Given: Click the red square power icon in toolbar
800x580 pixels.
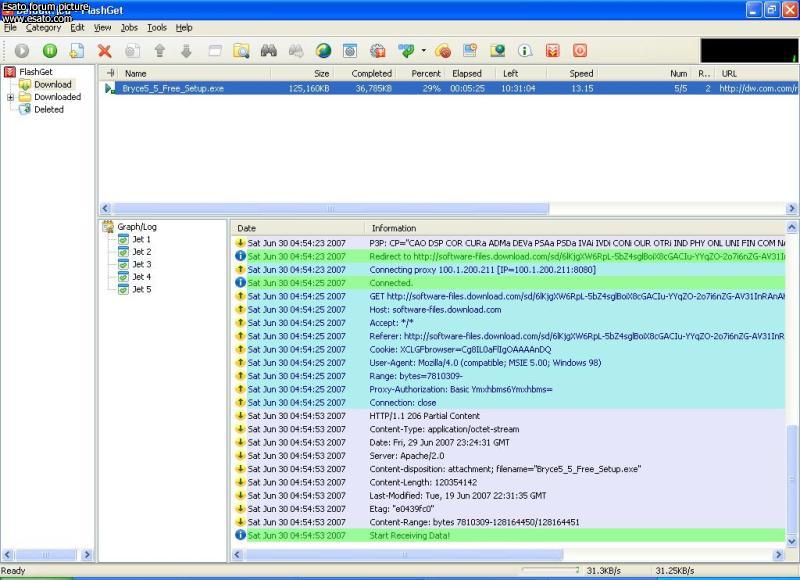Looking at the screenshot, I should point(580,51).
